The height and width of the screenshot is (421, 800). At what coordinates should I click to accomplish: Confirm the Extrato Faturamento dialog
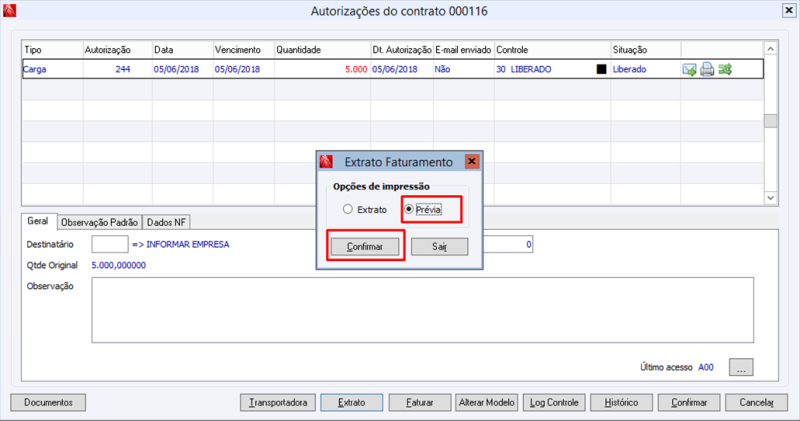(365, 246)
